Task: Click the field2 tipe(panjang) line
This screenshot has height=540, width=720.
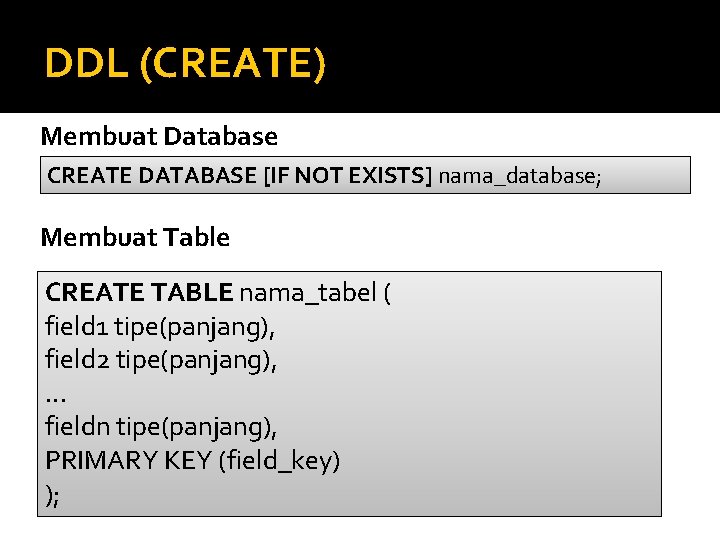Action: pyautogui.click(x=161, y=360)
